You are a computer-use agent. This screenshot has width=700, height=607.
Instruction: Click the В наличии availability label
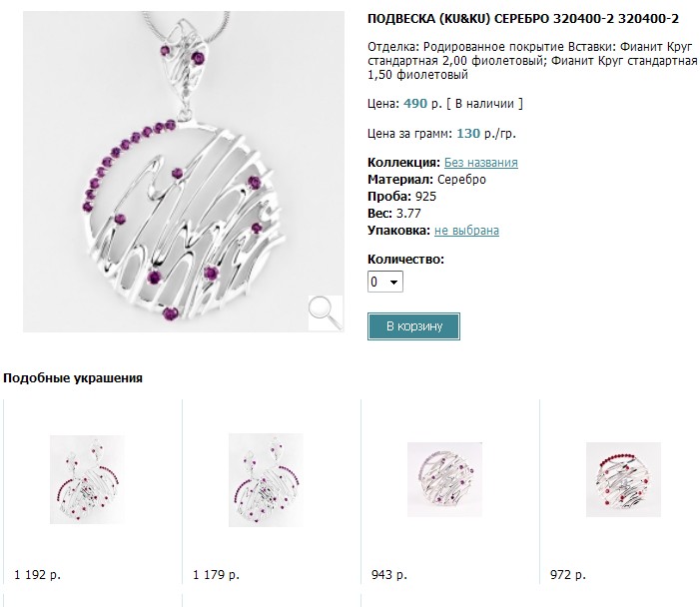[x=484, y=103]
